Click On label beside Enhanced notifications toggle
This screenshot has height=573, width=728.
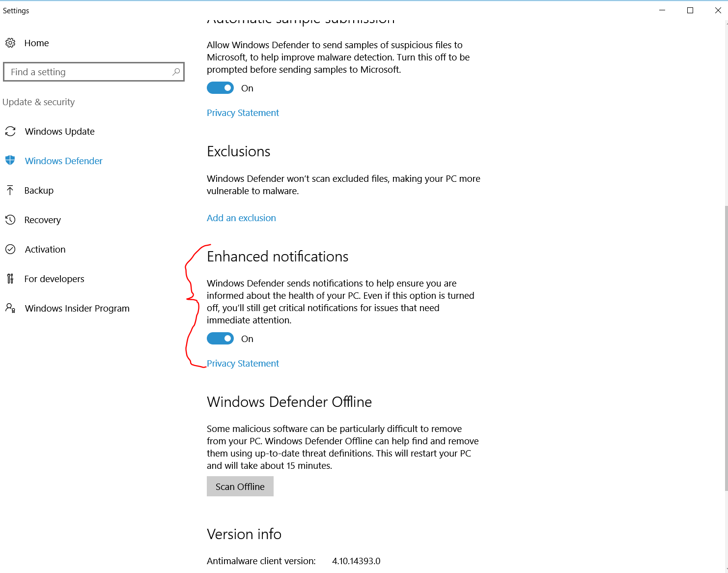[247, 339]
